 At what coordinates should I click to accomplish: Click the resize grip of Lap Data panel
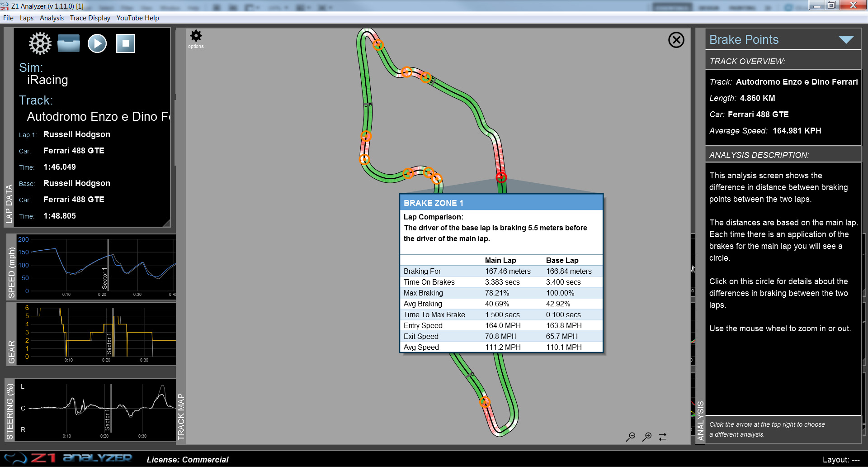166,223
